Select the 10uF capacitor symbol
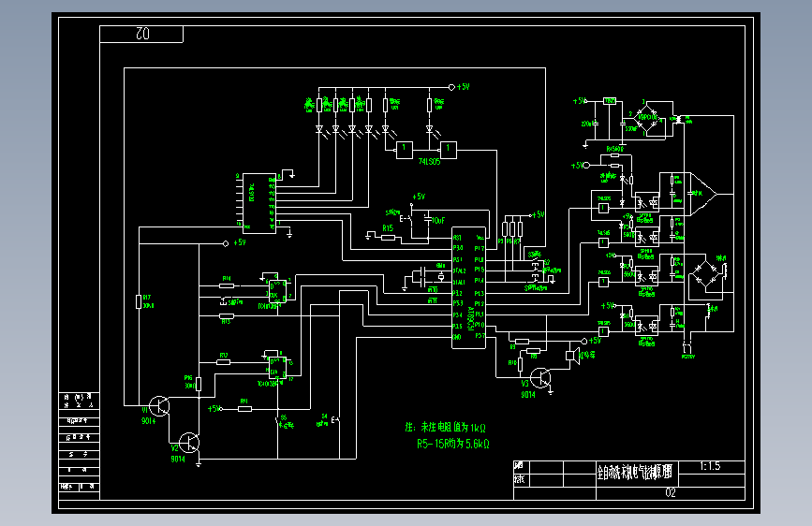812x526 pixels. pyautogui.click(x=428, y=220)
